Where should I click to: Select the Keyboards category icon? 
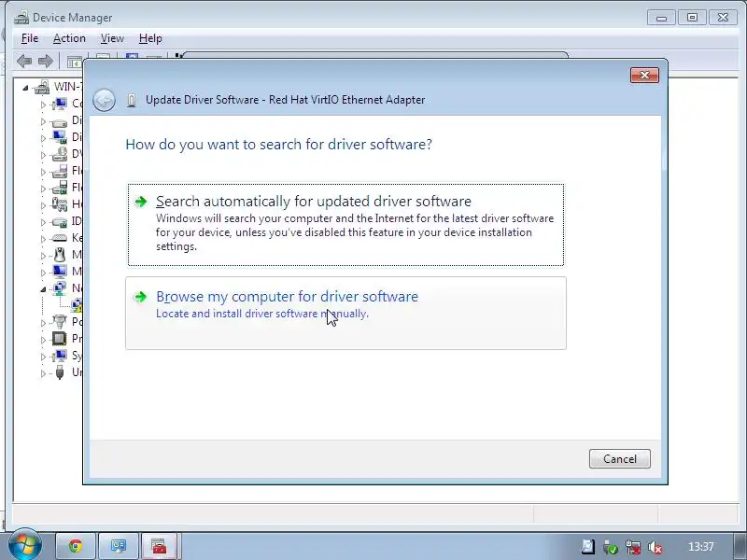pyautogui.click(x=60, y=238)
